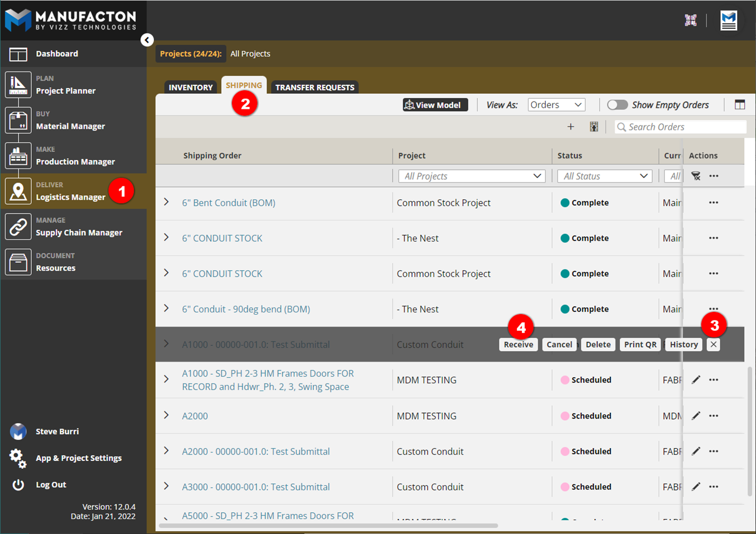Viewport: 756px width, 534px height.
Task: Expand the 6" Bent Conduit (BOM) row
Action: [166, 202]
